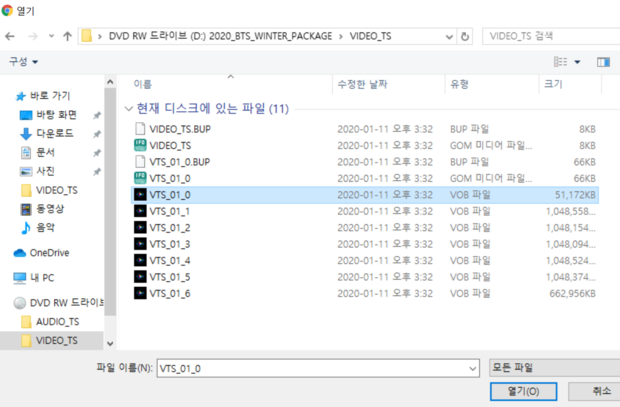Open view options dropdown arrow
Viewport: 620px width, 407px height.
(577, 62)
